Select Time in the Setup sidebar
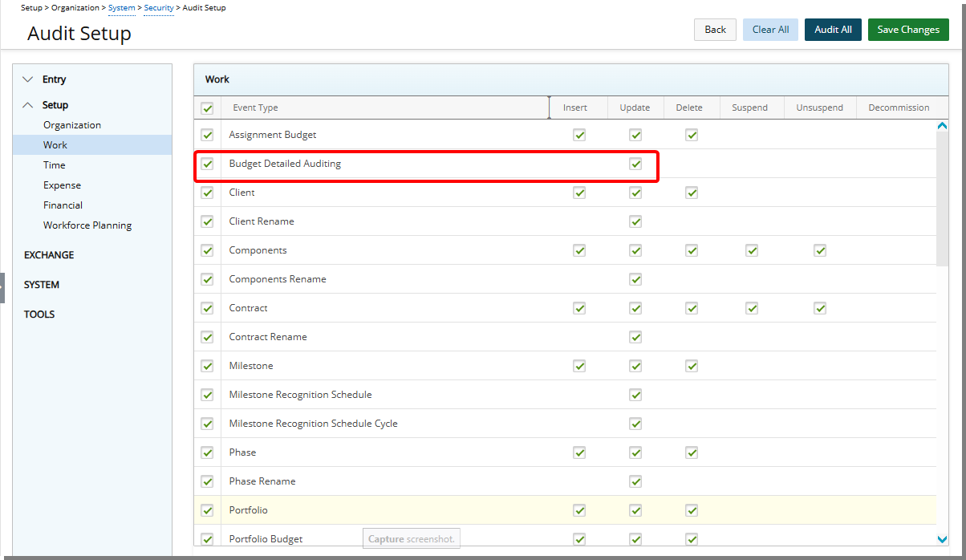966x560 pixels. click(54, 164)
